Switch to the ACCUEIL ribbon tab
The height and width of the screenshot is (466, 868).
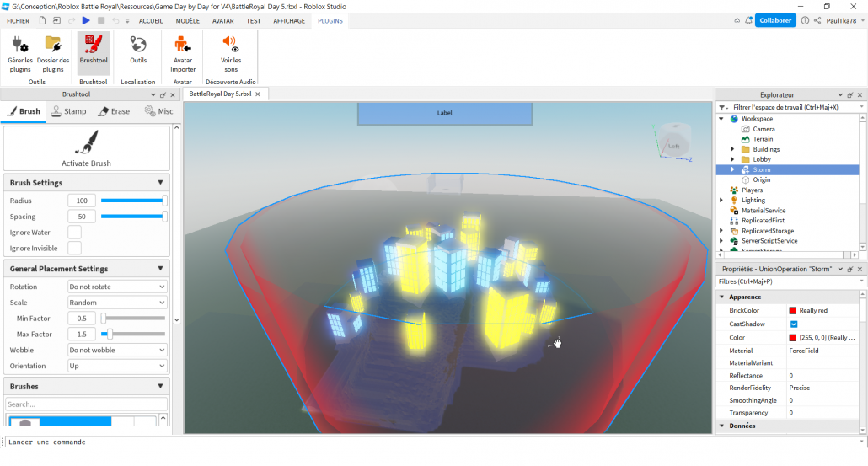tap(151, 21)
